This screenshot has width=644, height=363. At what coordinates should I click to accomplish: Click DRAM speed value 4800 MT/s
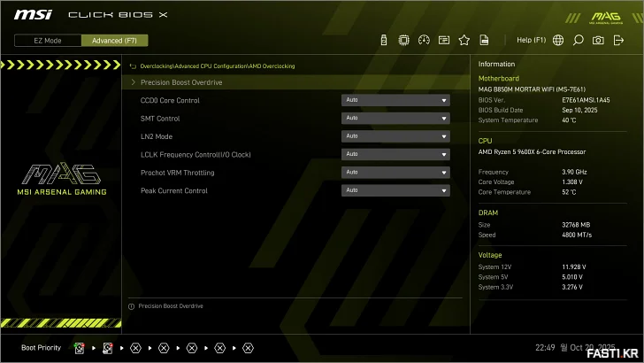[x=577, y=235]
